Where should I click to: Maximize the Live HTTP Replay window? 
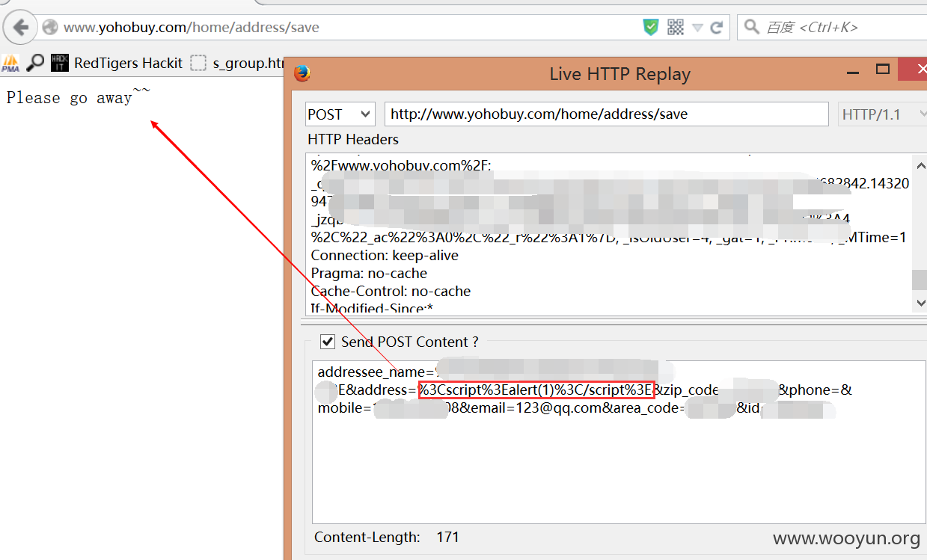coord(883,70)
